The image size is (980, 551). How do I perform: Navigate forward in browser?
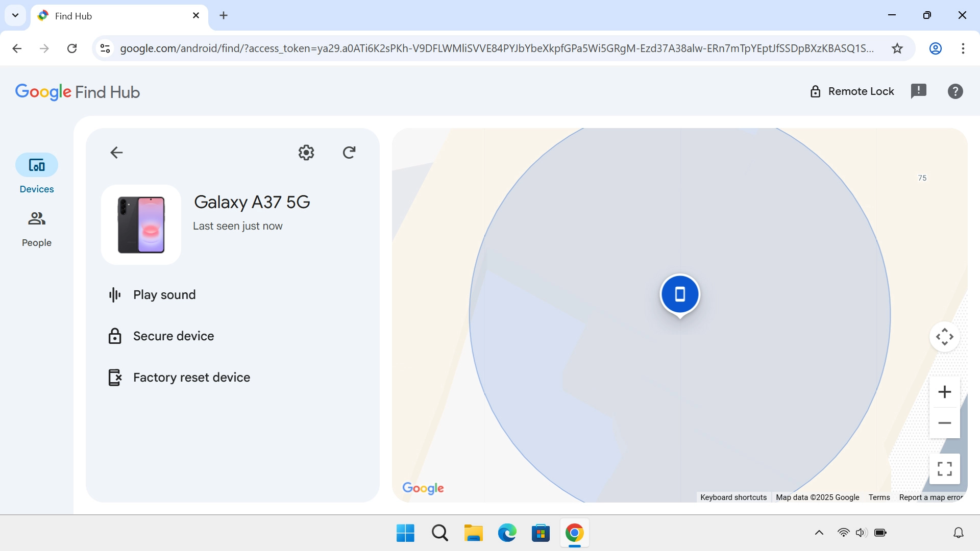[x=44, y=48]
